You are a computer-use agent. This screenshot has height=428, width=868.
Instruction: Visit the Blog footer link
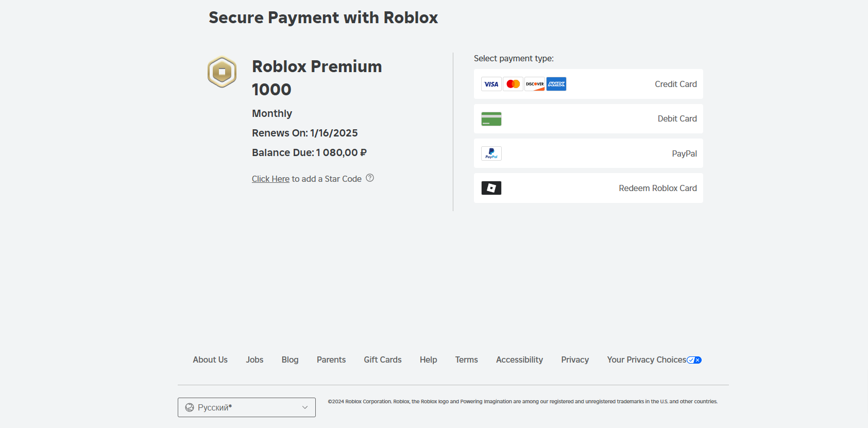pyautogui.click(x=290, y=359)
